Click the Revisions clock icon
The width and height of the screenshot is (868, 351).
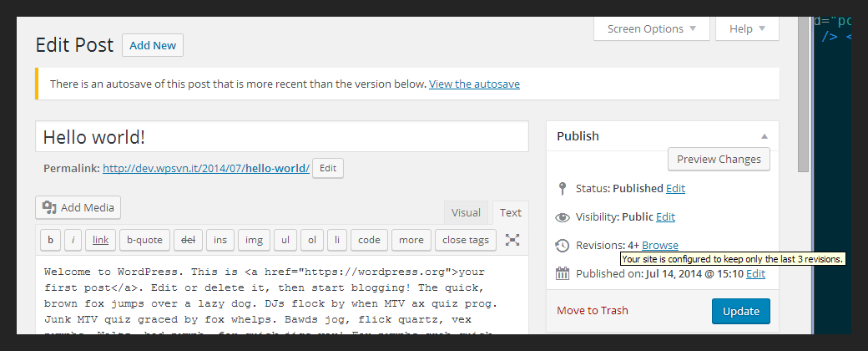pos(563,246)
